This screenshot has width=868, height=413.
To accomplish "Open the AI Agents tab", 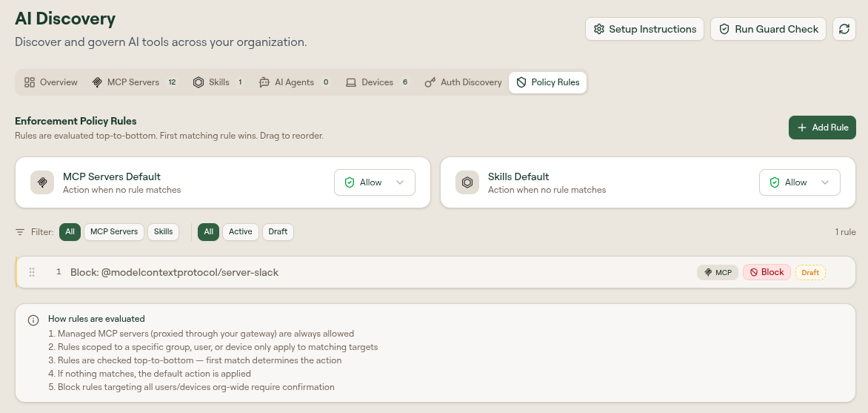I will point(295,82).
